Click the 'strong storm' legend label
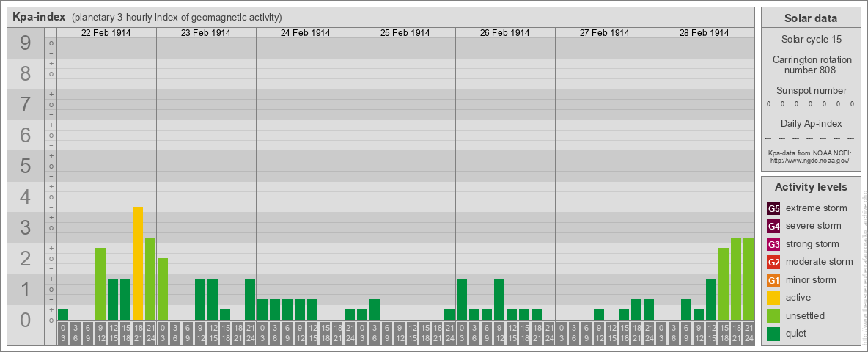 click(x=812, y=244)
